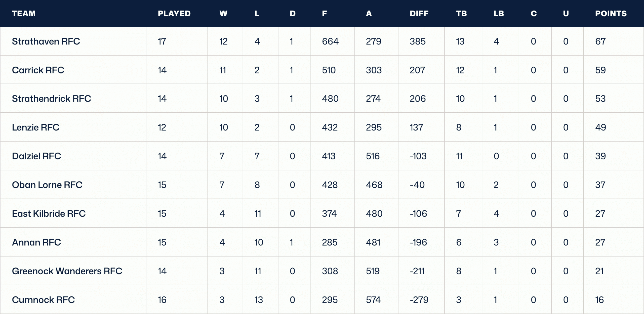
Task: Select Cumnock's points difference of -279
Action: [419, 300]
